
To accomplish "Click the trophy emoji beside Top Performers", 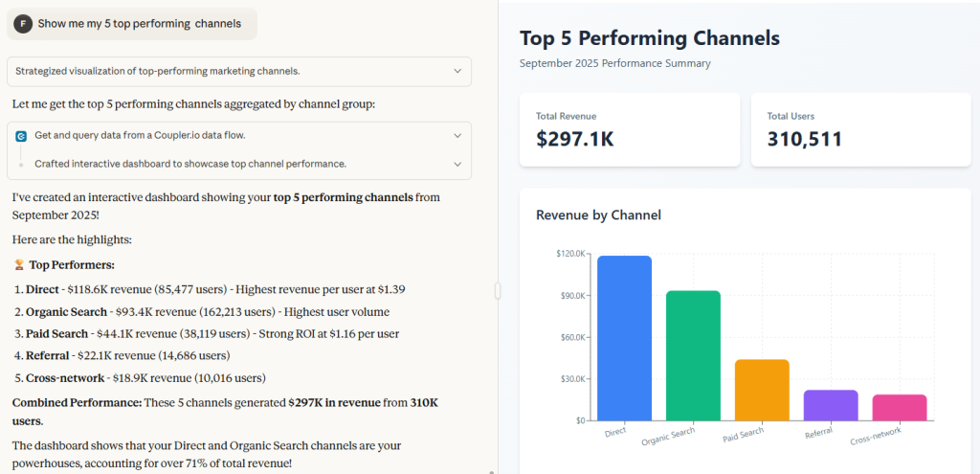I will [19, 265].
